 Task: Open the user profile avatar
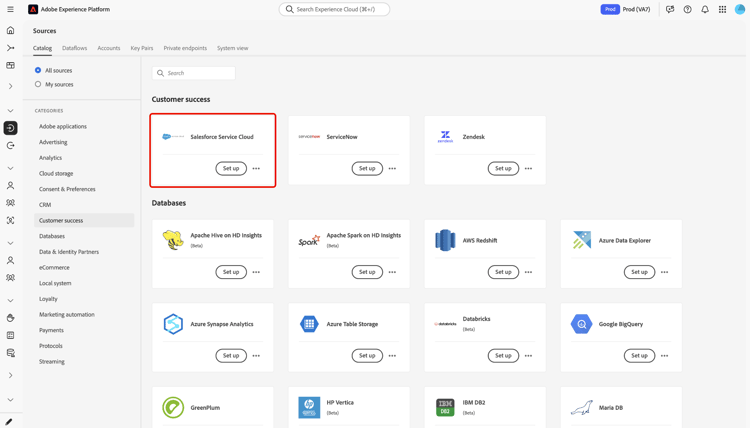pyautogui.click(x=740, y=9)
